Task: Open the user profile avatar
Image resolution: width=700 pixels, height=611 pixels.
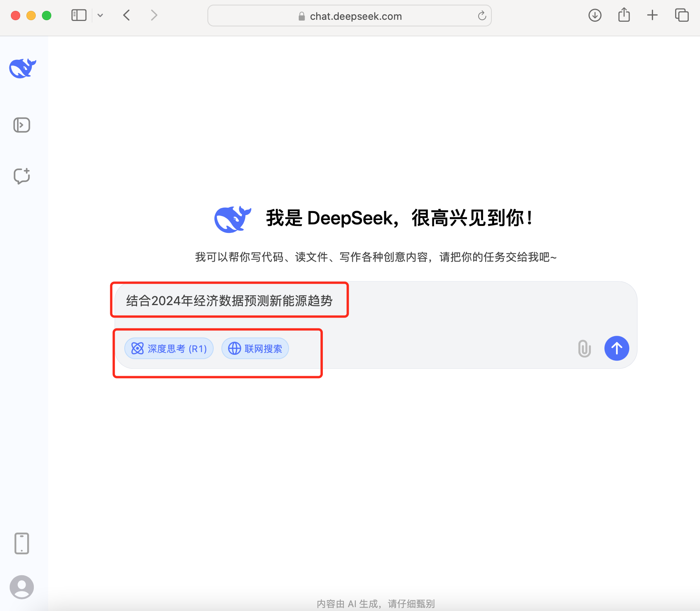Action: coord(22,587)
